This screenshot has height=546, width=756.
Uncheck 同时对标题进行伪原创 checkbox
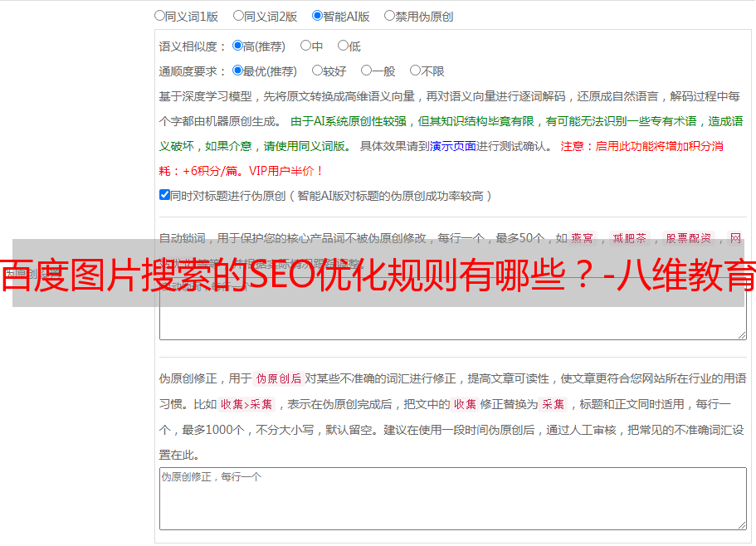(164, 195)
